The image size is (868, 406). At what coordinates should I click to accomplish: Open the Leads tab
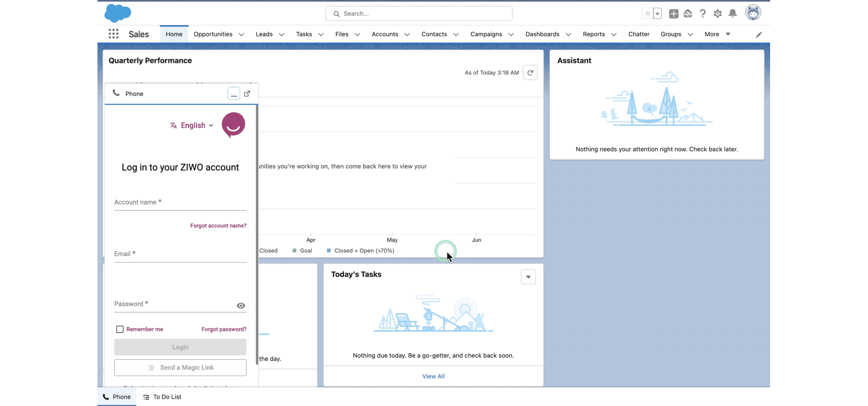(264, 34)
